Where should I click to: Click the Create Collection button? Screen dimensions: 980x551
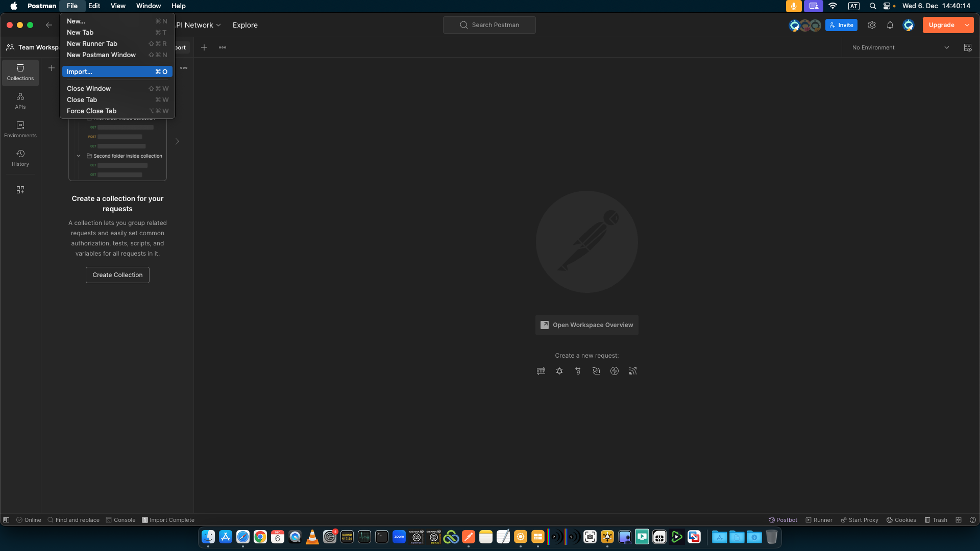click(117, 275)
